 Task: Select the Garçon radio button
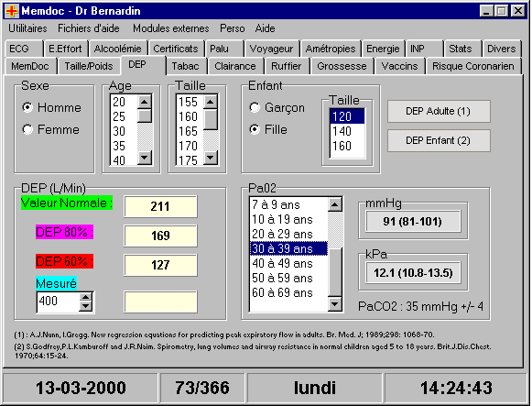[255, 107]
